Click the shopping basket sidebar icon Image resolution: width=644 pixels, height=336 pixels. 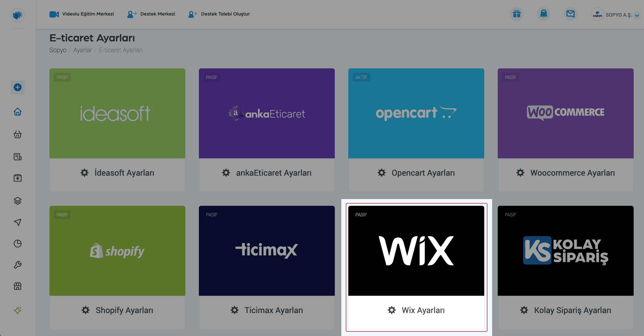18,134
